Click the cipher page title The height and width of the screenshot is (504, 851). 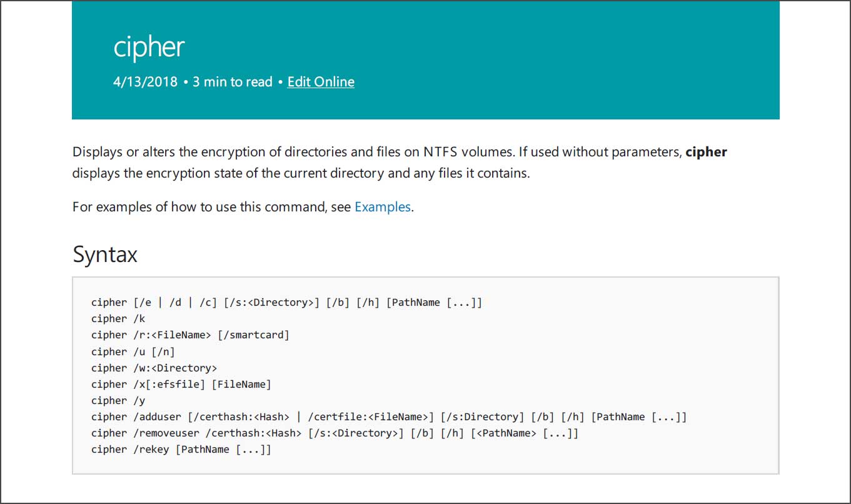(149, 47)
